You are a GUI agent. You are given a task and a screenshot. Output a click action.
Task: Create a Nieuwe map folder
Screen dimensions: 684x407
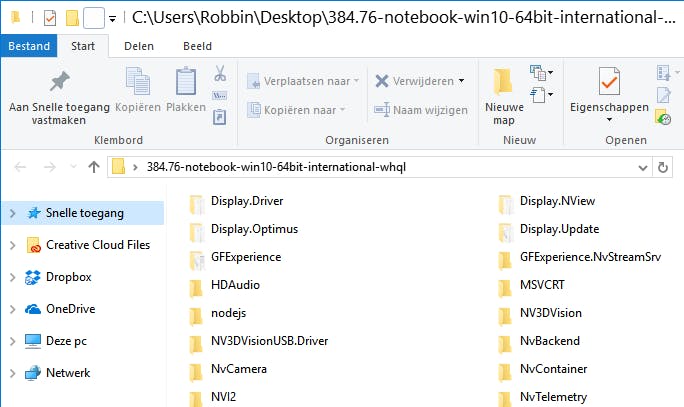coord(504,96)
